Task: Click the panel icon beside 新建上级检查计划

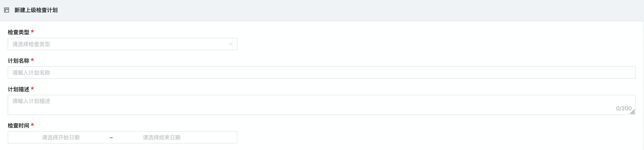Action: click(7, 10)
